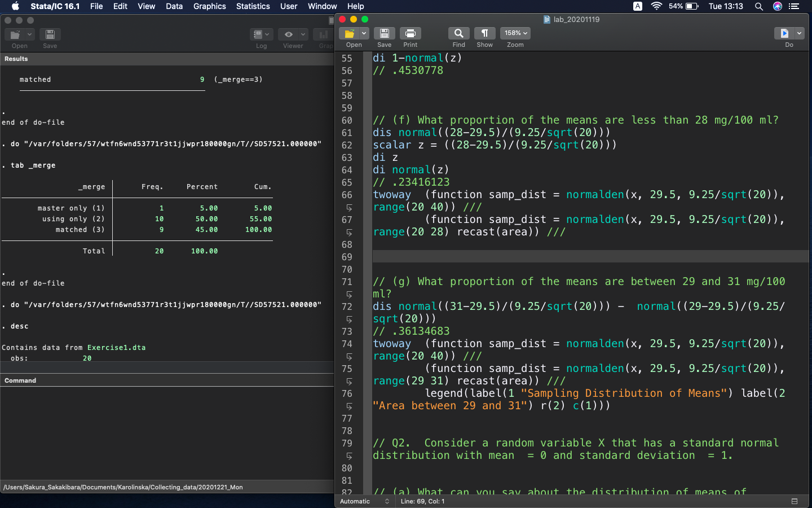Image resolution: width=812 pixels, height=508 pixels.
Task: Click the 'scalar z' code on line 62
Action: click(398, 145)
